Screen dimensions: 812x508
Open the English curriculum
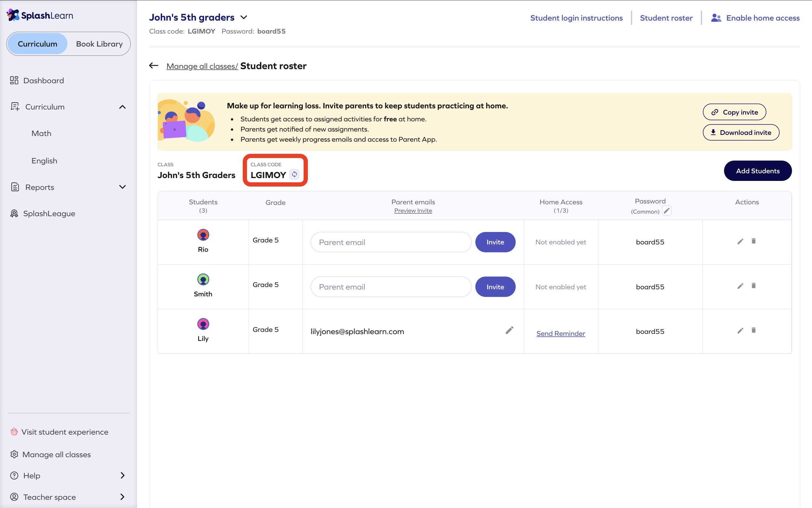44,161
